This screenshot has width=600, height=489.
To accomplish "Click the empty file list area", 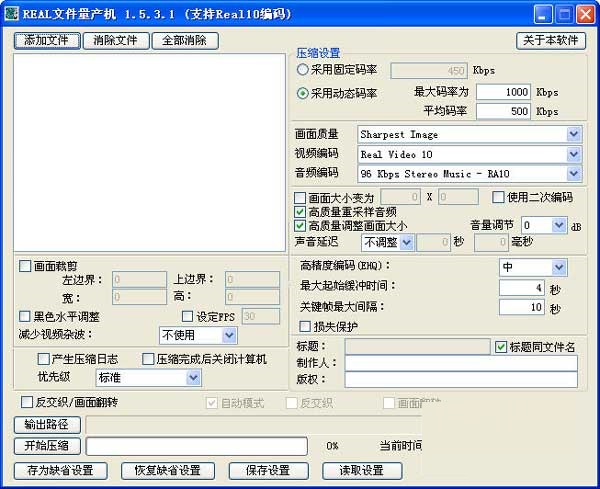I will (x=150, y=153).
